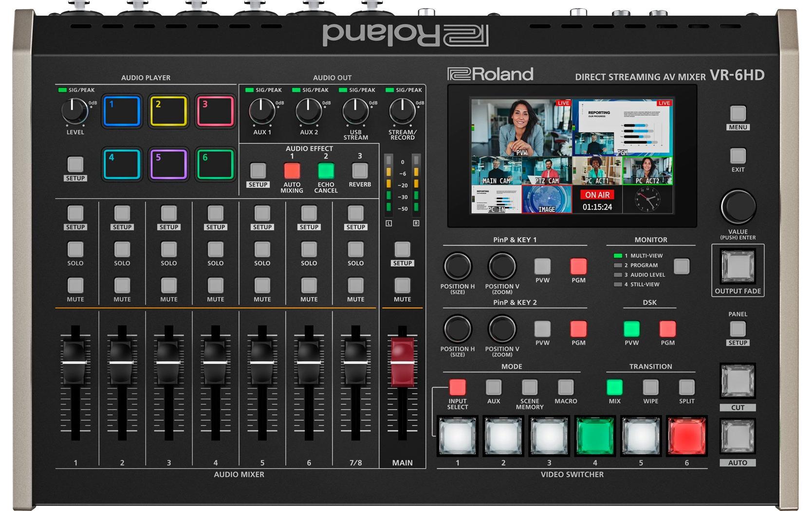
Task: Open the PANEL SETUP button
Action: coord(738,329)
